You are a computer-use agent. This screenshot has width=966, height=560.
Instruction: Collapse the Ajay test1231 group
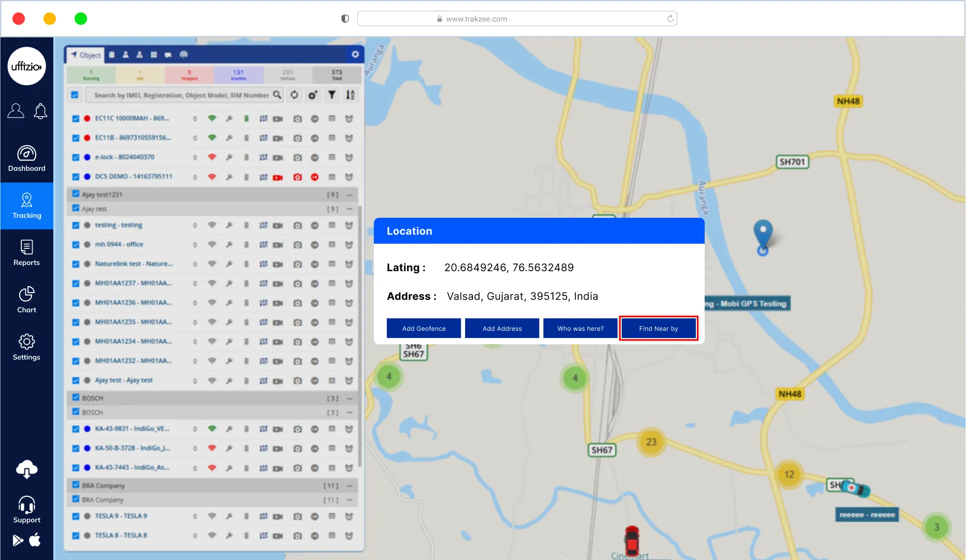coord(349,195)
